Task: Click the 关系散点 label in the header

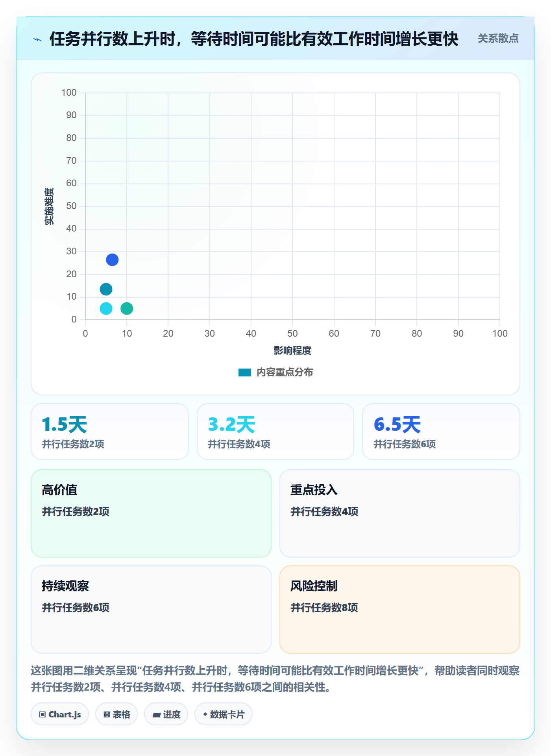Action: 498,39
